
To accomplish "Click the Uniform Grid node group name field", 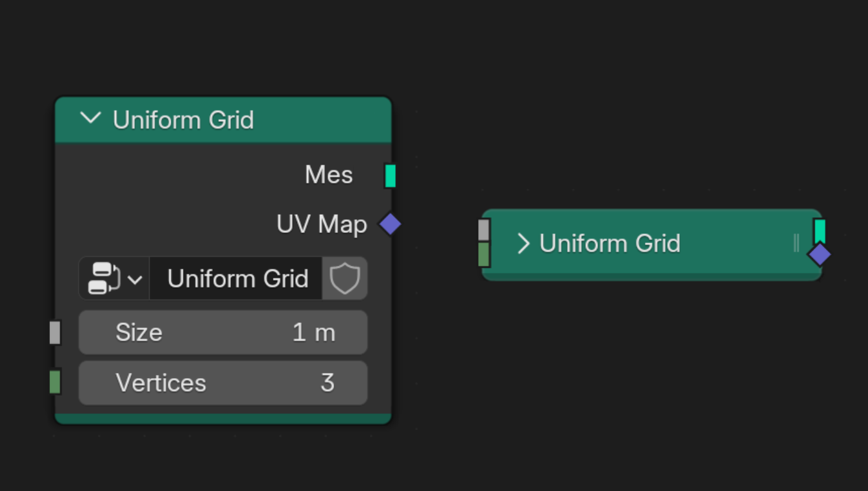I will tap(236, 279).
